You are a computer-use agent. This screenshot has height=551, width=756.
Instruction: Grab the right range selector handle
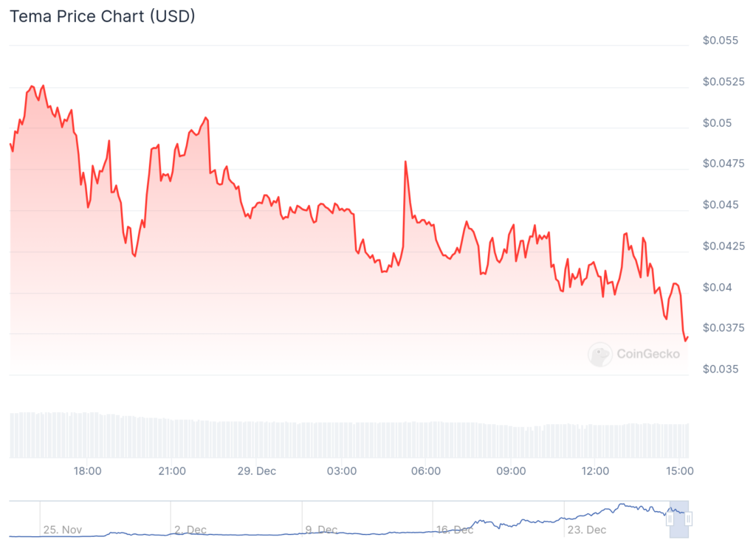[688, 519]
